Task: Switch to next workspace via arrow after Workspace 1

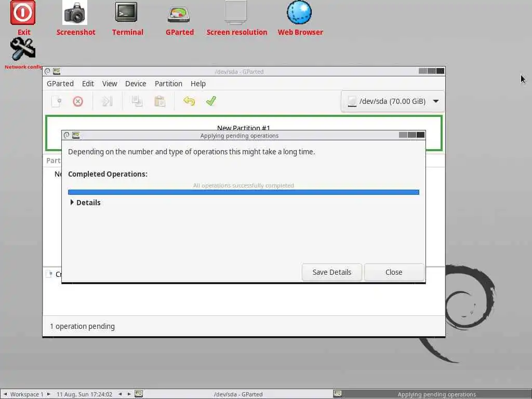Action: click(x=49, y=394)
